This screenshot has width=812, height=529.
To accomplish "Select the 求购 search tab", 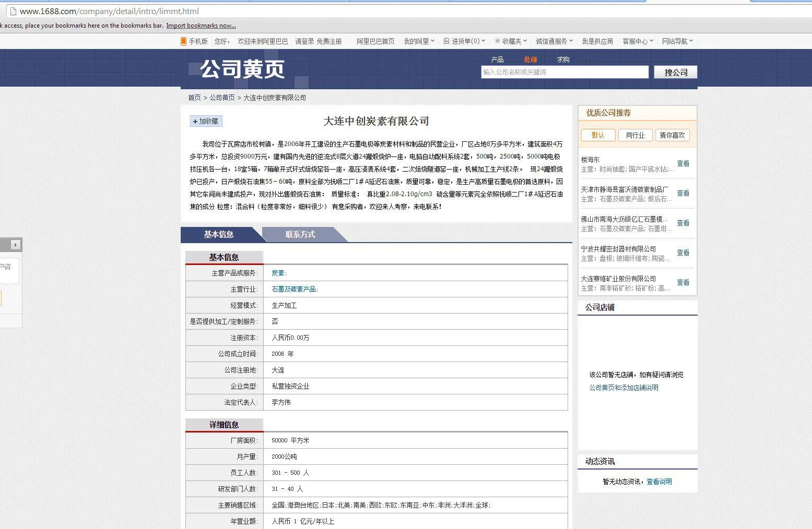I will pyautogui.click(x=563, y=59).
